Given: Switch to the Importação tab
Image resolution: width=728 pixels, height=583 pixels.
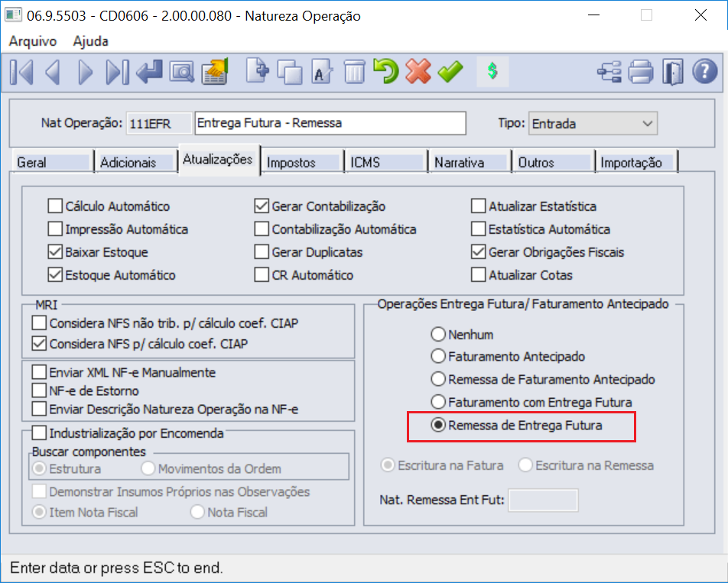Looking at the screenshot, I should coord(637,162).
